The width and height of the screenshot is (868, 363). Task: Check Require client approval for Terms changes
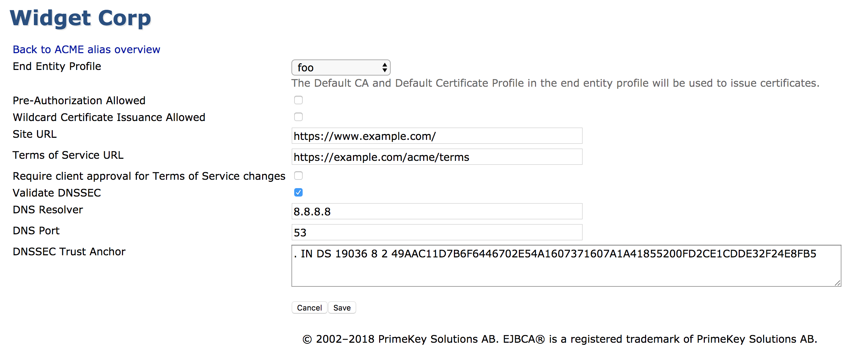click(x=298, y=176)
